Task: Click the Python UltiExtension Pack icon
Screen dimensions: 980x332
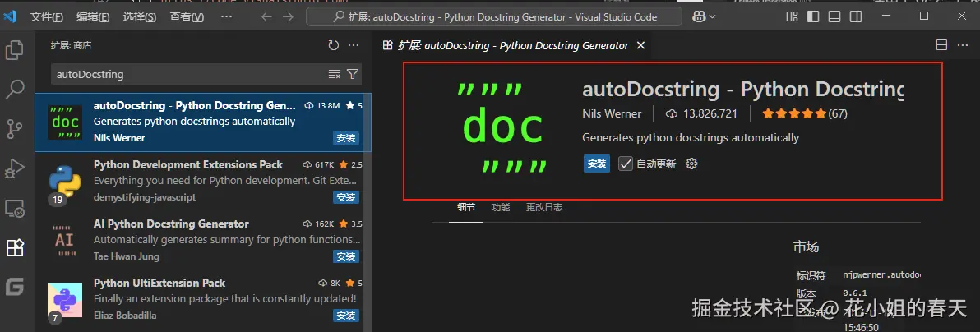Action: (65, 299)
